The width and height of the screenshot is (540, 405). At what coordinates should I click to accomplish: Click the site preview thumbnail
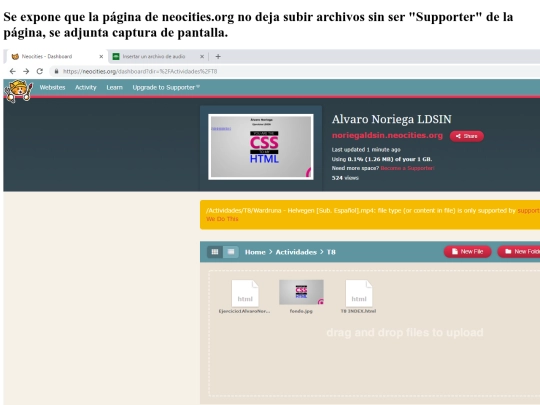click(x=261, y=147)
